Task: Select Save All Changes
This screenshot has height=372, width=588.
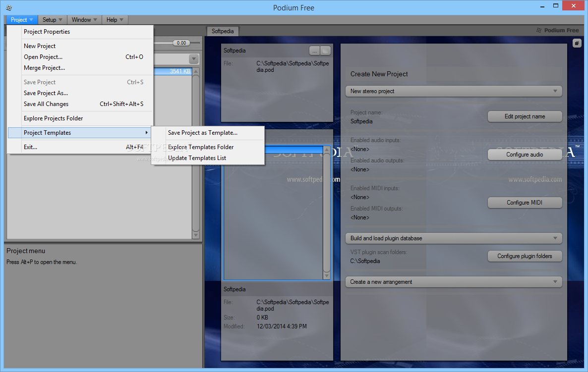Action: click(80, 104)
